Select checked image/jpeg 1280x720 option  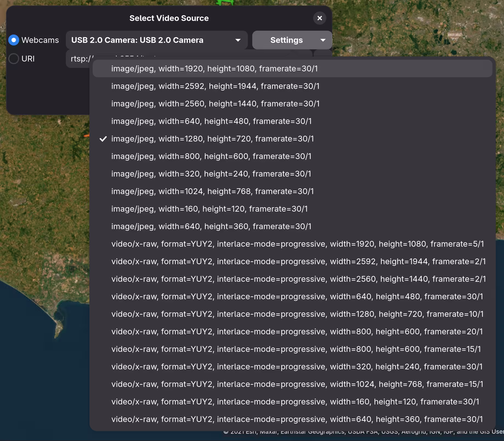[x=213, y=139]
